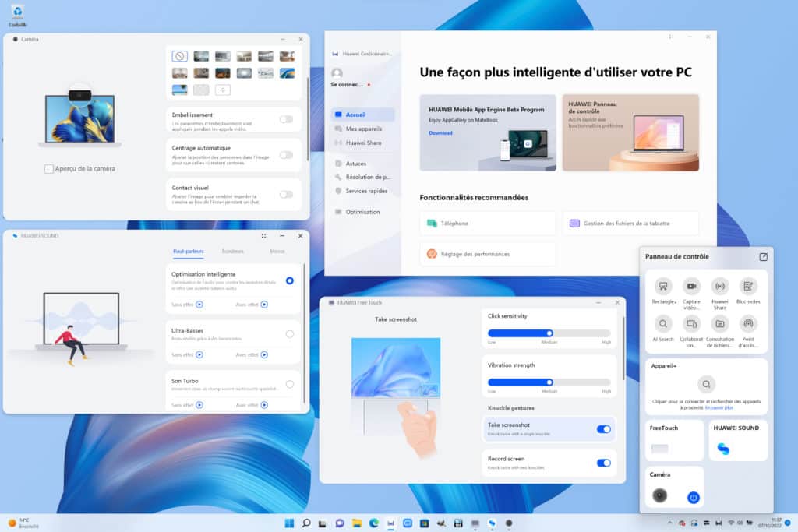Select Accueil in the PC Manager sidebar
Image resolution: width=798 pixels, height=532 pixels.
pyautogui.click(x=363, y=115)
